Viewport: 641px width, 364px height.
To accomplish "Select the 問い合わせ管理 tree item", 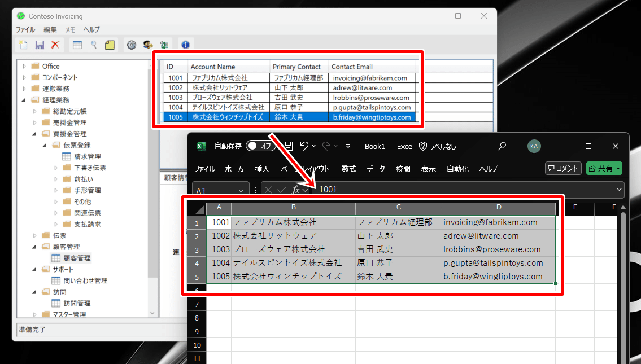I will 85,280.
